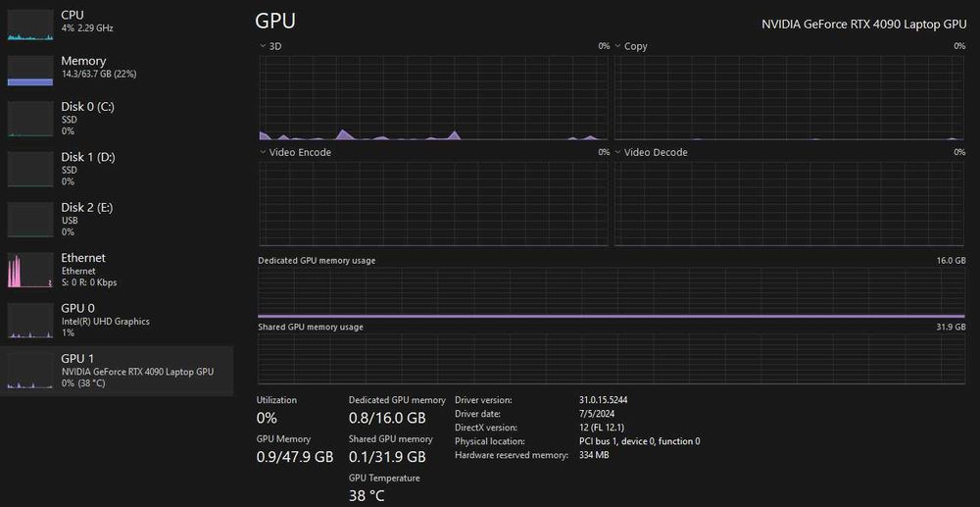Viewport: 980px width, 507px height.
Task: Click the Dedicated GPU memory usage graph
Action: (x=611, y=291)
